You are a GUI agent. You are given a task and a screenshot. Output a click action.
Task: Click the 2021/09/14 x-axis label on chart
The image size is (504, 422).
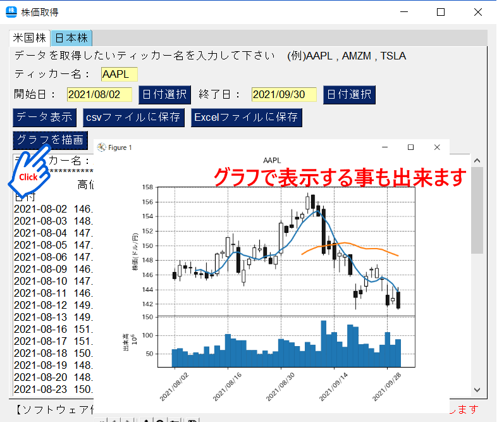[x=333, y=387]
